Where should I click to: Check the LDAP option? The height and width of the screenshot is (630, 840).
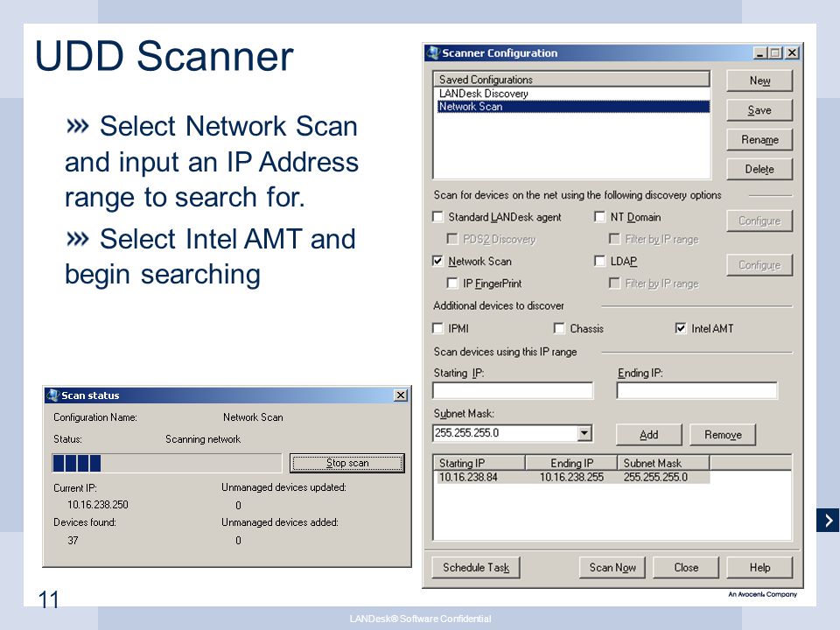click(599, 261)
